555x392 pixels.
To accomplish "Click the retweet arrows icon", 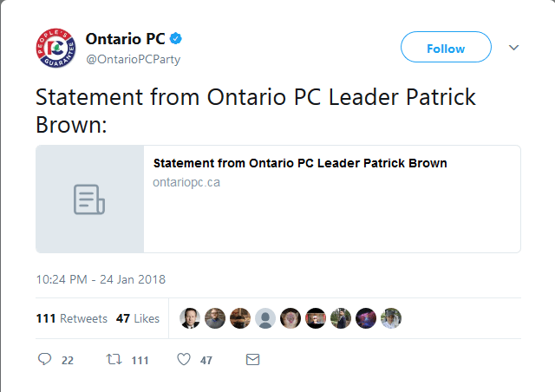I will (x=113, y=360).
